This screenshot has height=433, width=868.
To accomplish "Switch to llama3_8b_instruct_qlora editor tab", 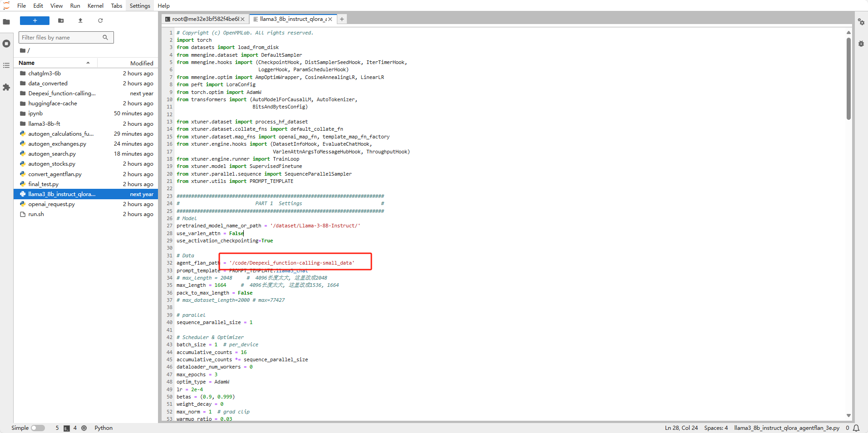I will point(293,19).
